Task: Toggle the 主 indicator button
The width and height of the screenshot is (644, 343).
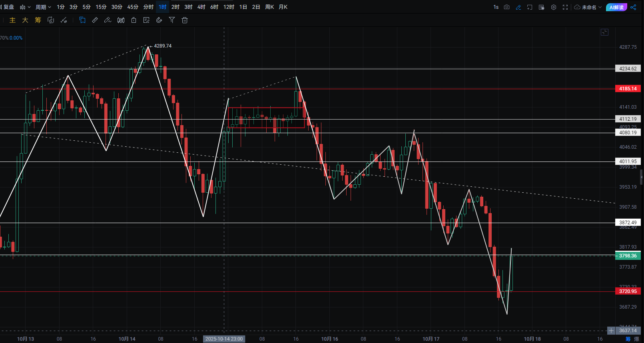Action: click(x=12, y=20)
